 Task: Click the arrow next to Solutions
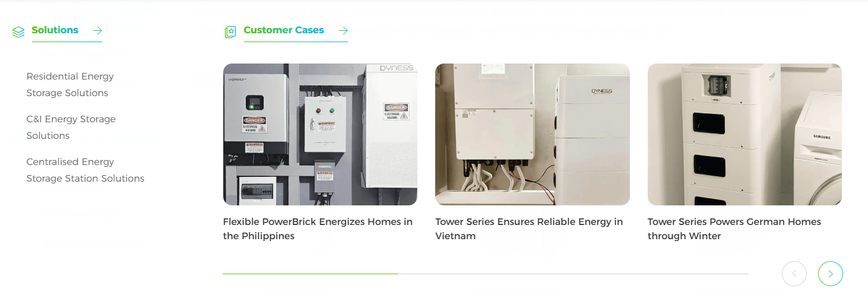pos(97,30)
